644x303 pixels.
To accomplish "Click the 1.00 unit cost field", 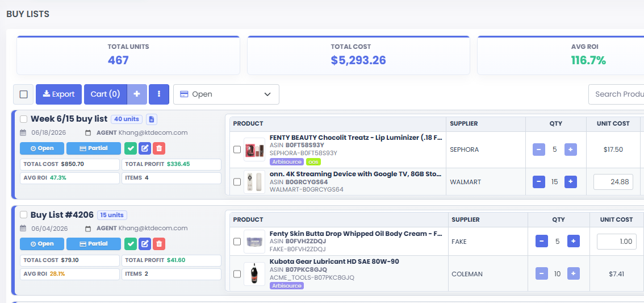I will point(617,242).
